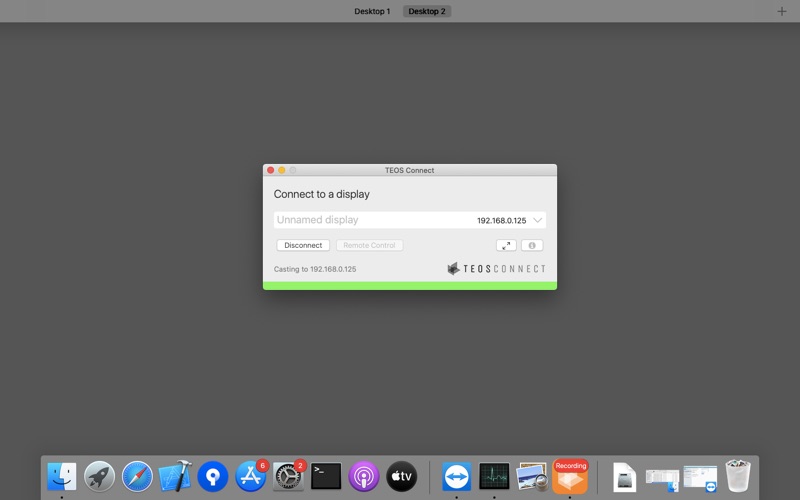The width and height of the screenshot is (800, 500).
Task: Open Podcasts app in Dock
Action: coord(364,477)
